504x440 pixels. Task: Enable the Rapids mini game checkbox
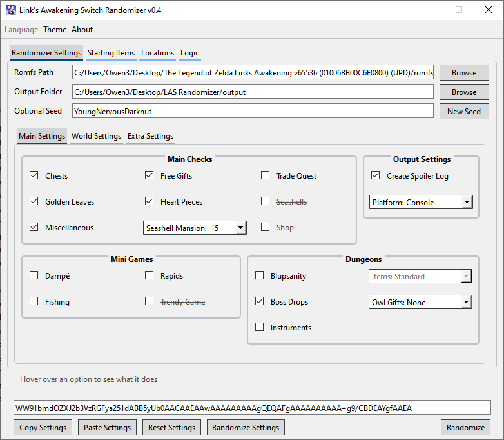point(149,275)
